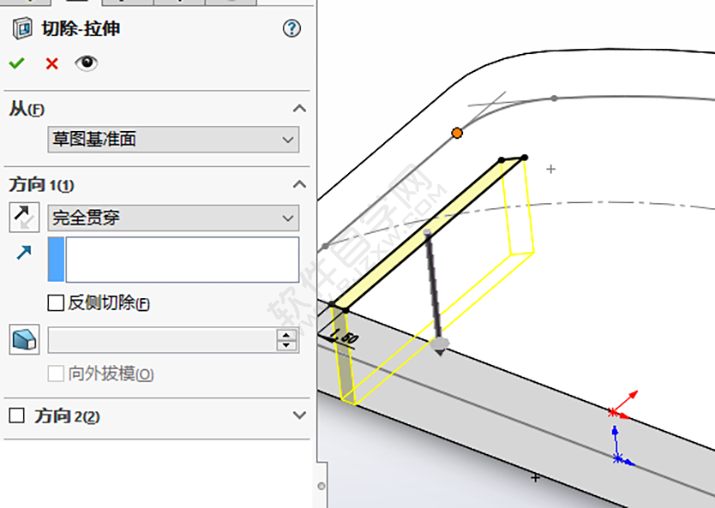The width and height of the screenshot is (715, 508).
Task: Increase draft angle with up spinner
Action: coord(286,335)
